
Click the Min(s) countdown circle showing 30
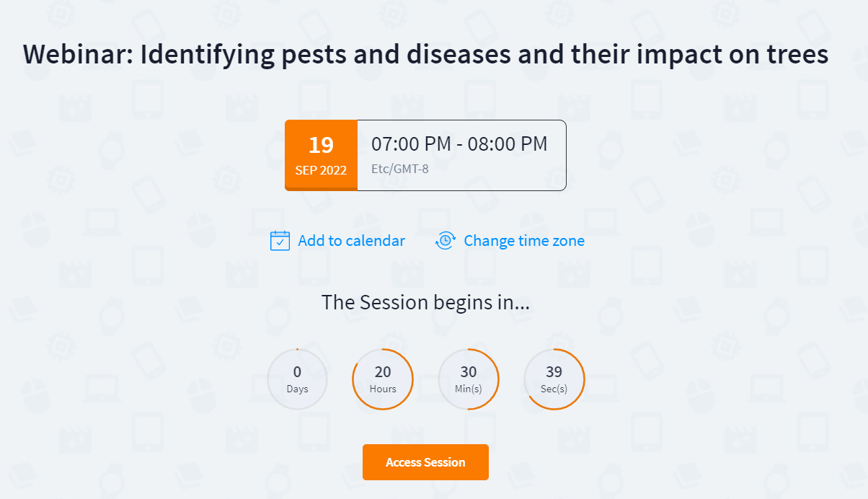pos(469,379)
